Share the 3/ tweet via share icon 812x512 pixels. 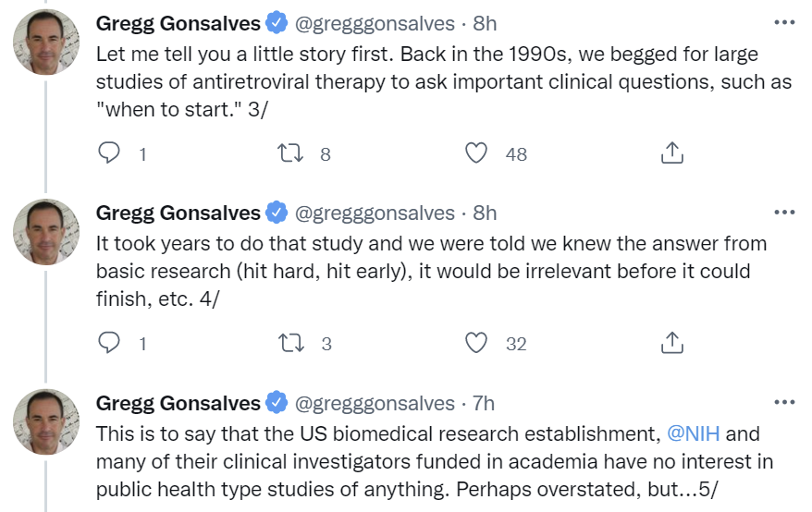[x=672, y=153]
